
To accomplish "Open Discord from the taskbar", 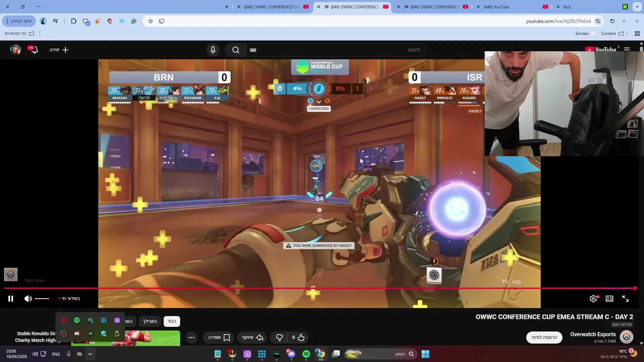I will tap(291, 354).
